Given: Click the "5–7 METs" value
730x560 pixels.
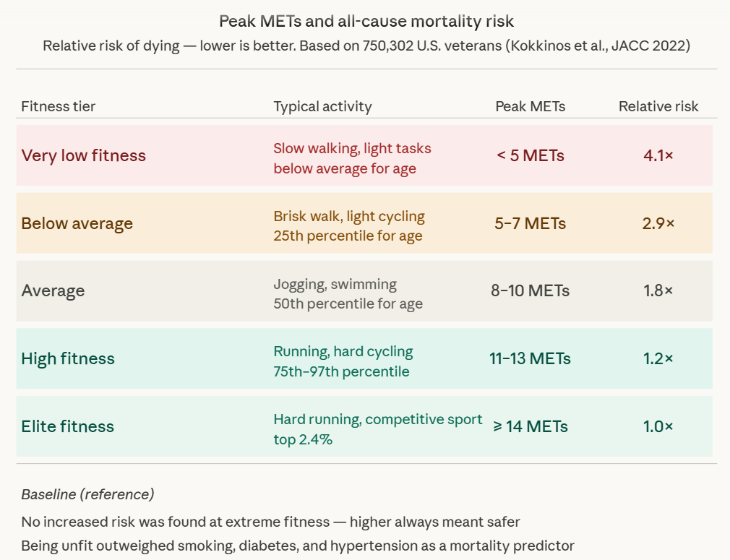Looking at the screenshot, I should (x=530, y=223).
